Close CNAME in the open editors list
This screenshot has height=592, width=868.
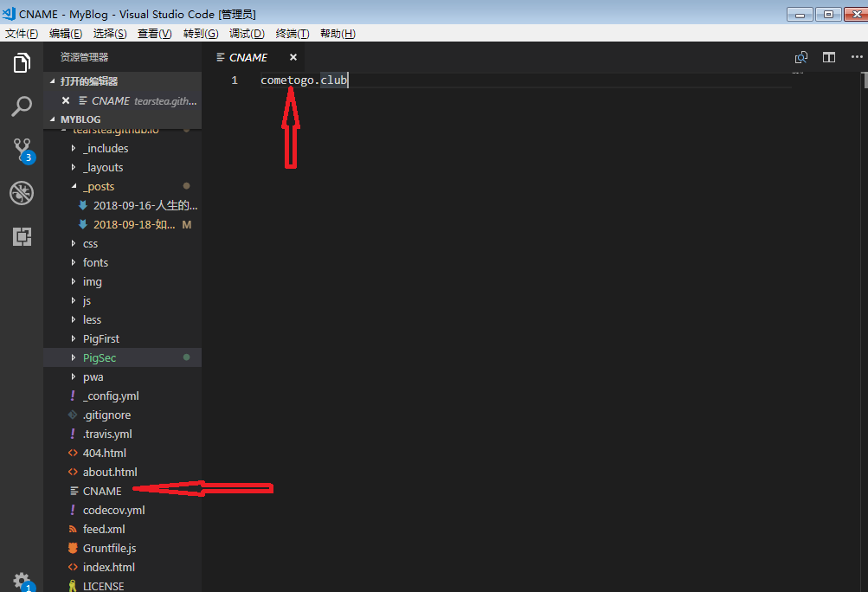coord(66,100)
